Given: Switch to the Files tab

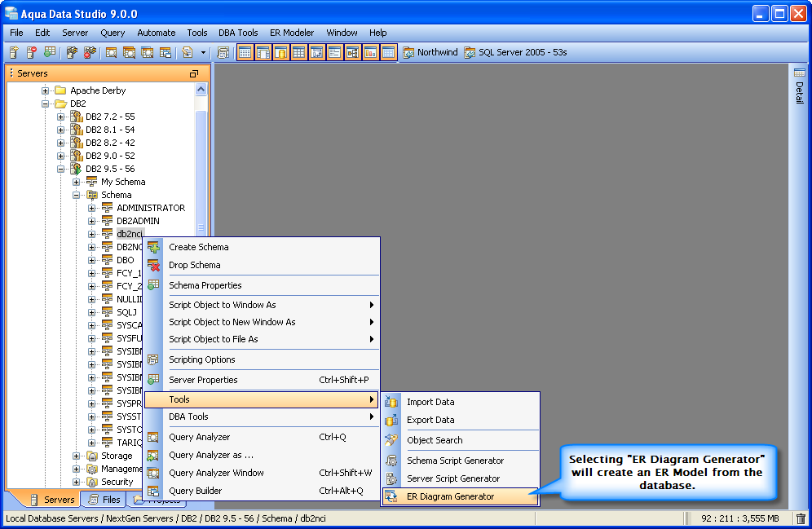Looking at the screenshot, I should click(x=106, y=500).
